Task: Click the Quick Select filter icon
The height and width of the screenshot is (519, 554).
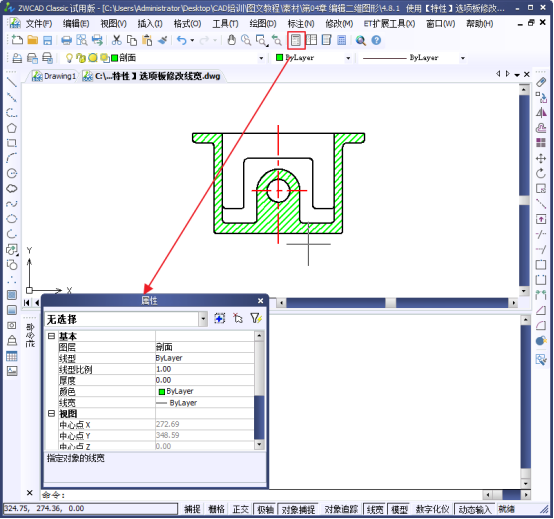Action: click(x=256, y=318)
